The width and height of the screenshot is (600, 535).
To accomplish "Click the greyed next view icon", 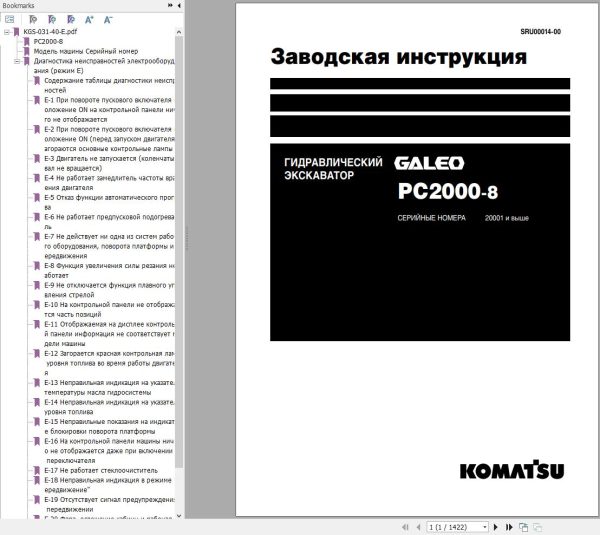I will pyautogui.click(x=537, y=527).
